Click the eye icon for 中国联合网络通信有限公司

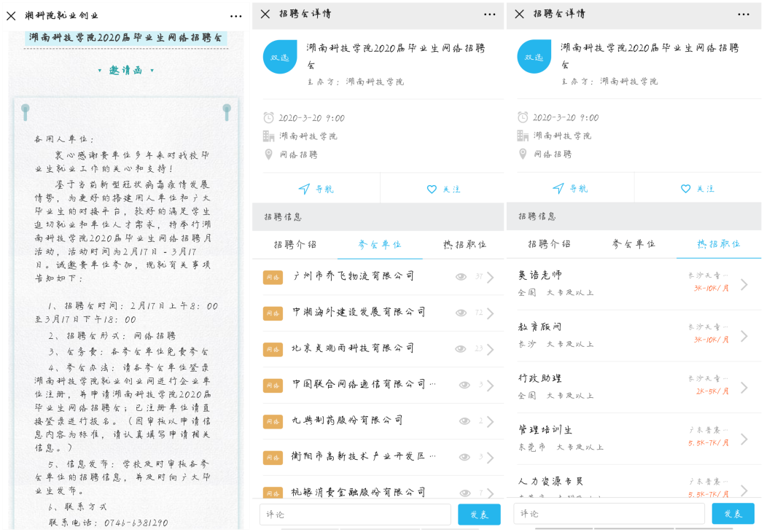(x=464, y=385)
